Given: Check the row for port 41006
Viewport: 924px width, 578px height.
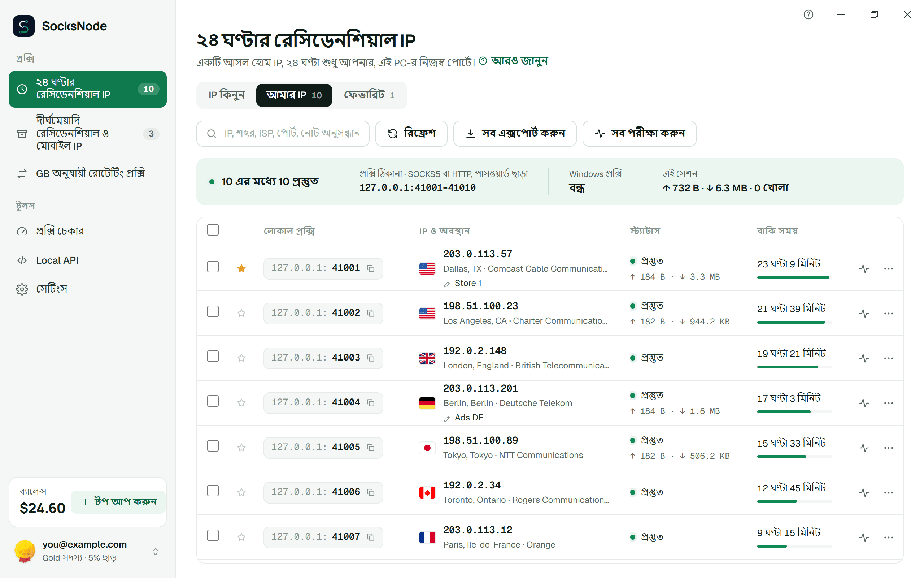Looking at the screenshot, I should (213, 490).
